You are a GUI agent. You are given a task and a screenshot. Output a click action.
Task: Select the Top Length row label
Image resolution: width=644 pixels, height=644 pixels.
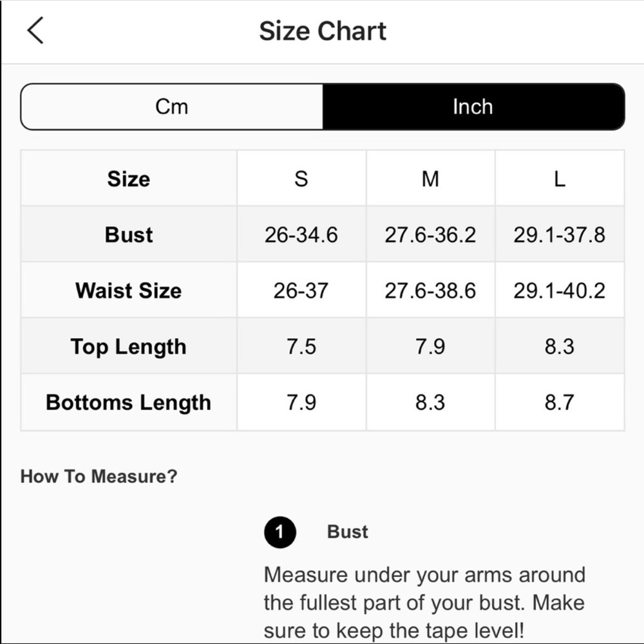click(129, 346)
